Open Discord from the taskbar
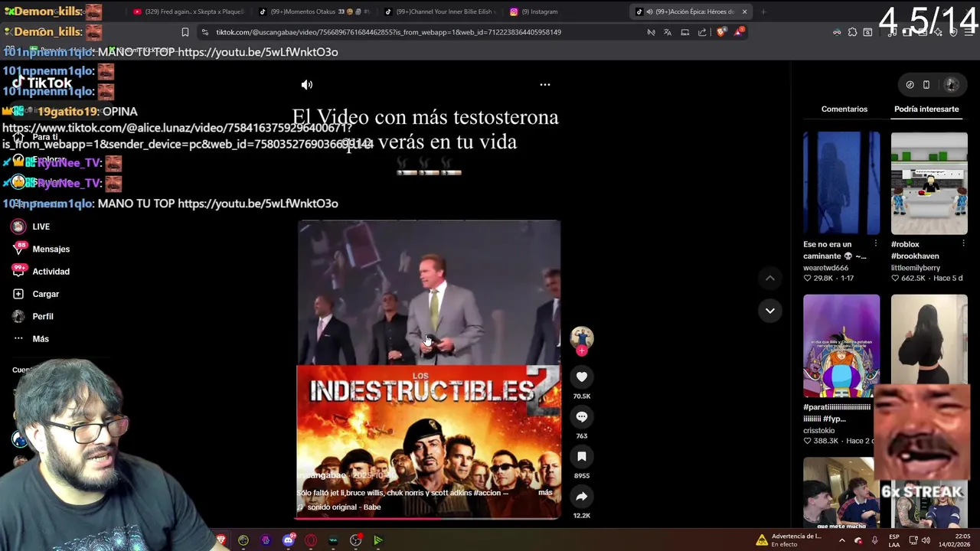The height and width of the screenshot is (551, 980). pos(288,540)
